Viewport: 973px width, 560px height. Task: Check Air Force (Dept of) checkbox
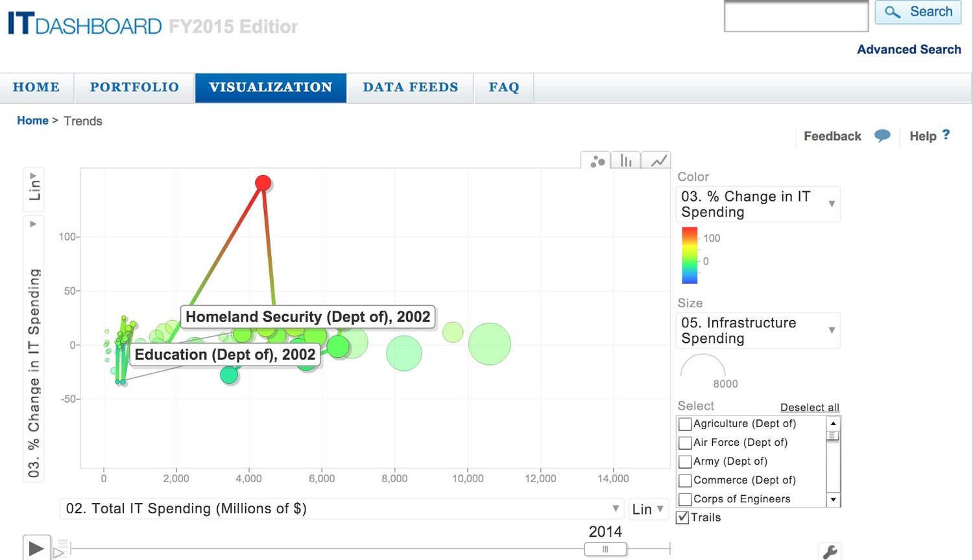684,443
